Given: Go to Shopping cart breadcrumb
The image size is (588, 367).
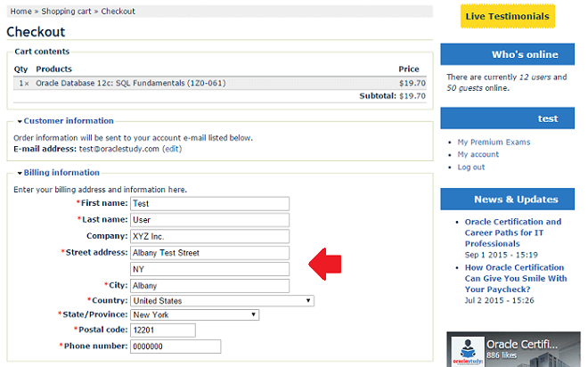Looking at the screenshot, I should coord(66,12).
